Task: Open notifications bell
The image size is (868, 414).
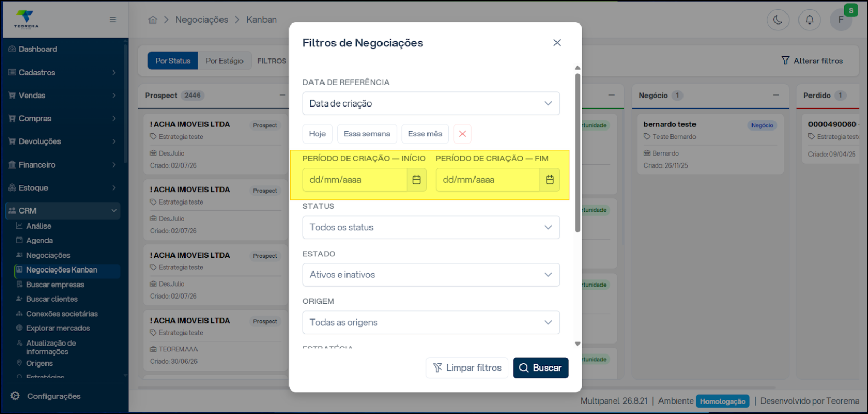Action: click(809, 20)
